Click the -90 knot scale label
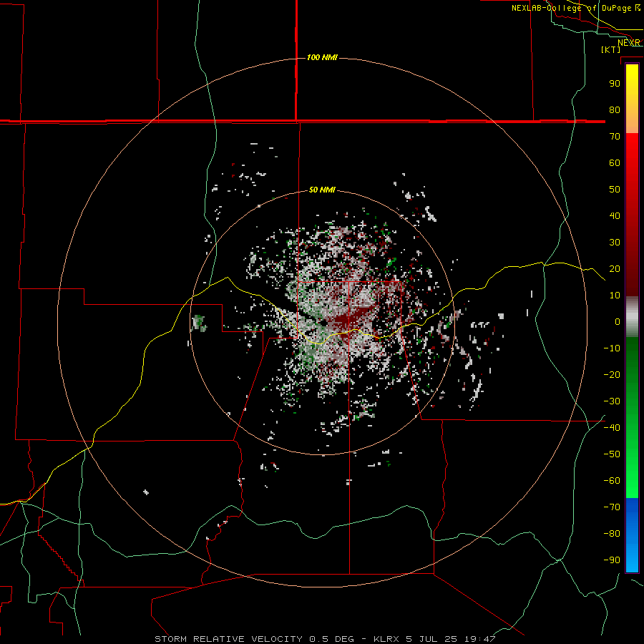 [612, 560]
